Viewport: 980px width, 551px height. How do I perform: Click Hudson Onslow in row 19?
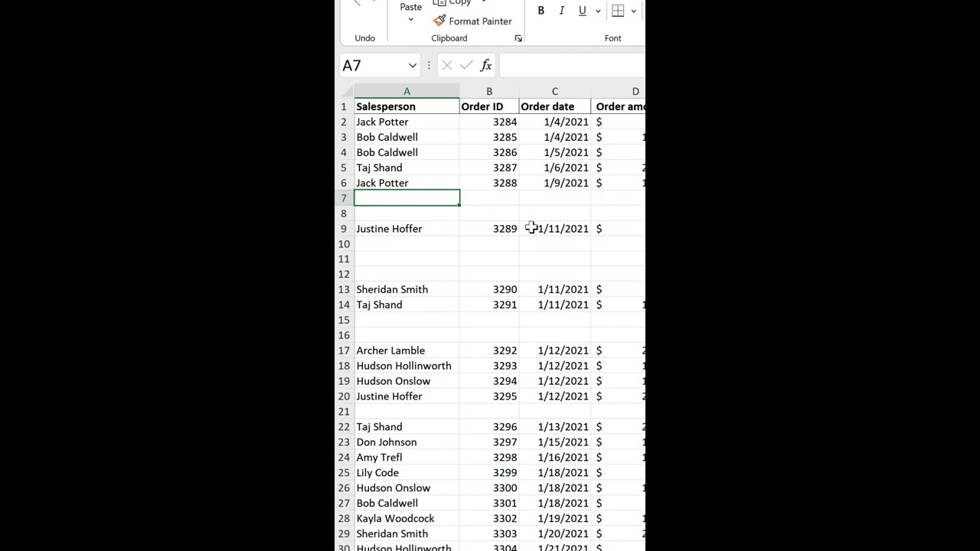393,381
